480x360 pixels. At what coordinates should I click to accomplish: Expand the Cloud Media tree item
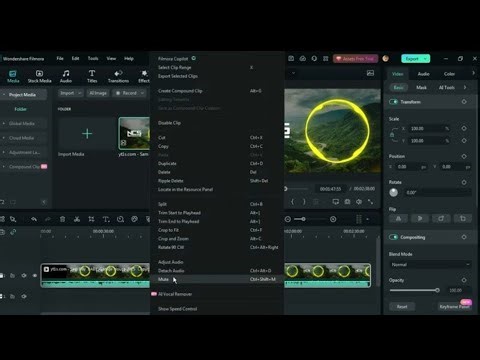click(x=4, y=138)
